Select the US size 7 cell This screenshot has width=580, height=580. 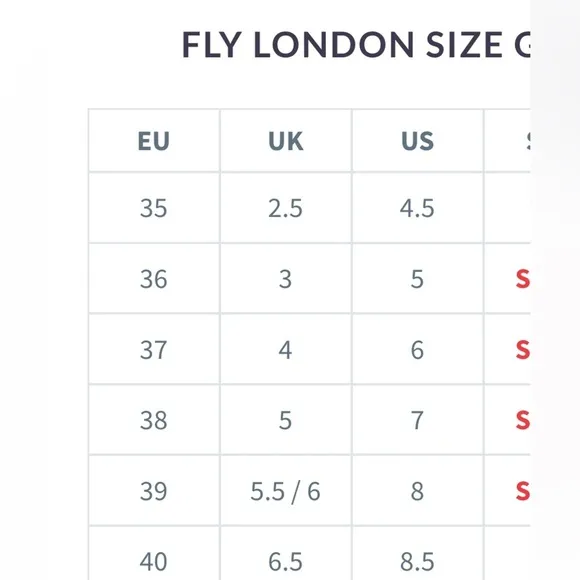click(x=417, y=420)
